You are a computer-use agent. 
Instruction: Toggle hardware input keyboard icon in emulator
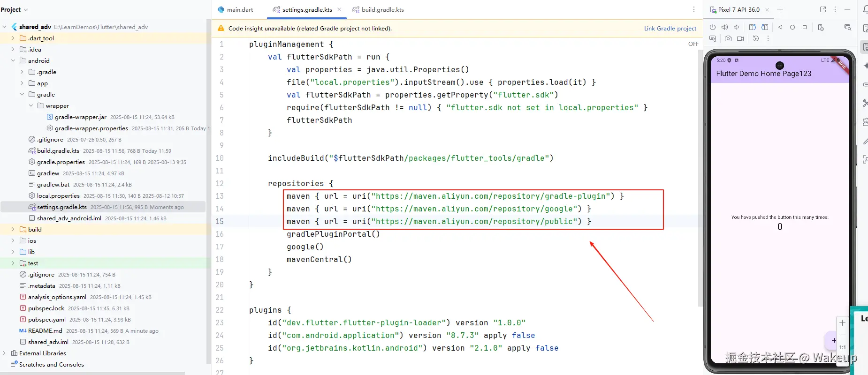[713, 38]
